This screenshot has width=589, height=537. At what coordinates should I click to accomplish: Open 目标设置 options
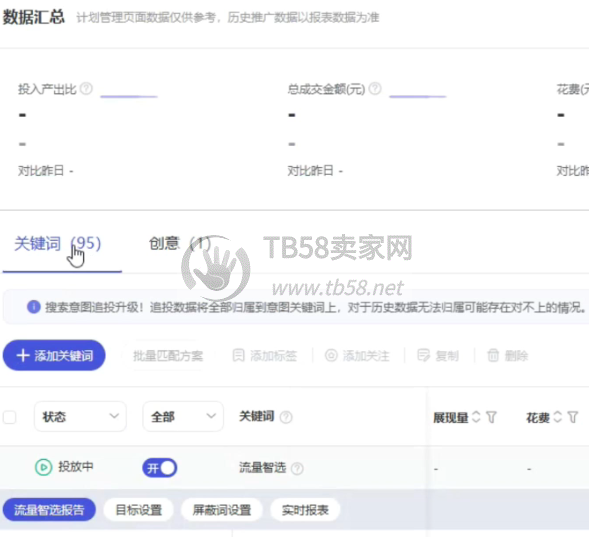point(138,510)
